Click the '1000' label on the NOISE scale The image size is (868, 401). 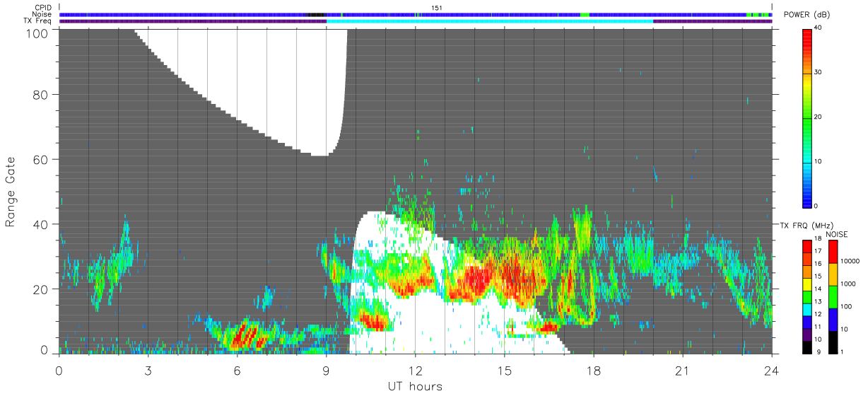(848, 284)
